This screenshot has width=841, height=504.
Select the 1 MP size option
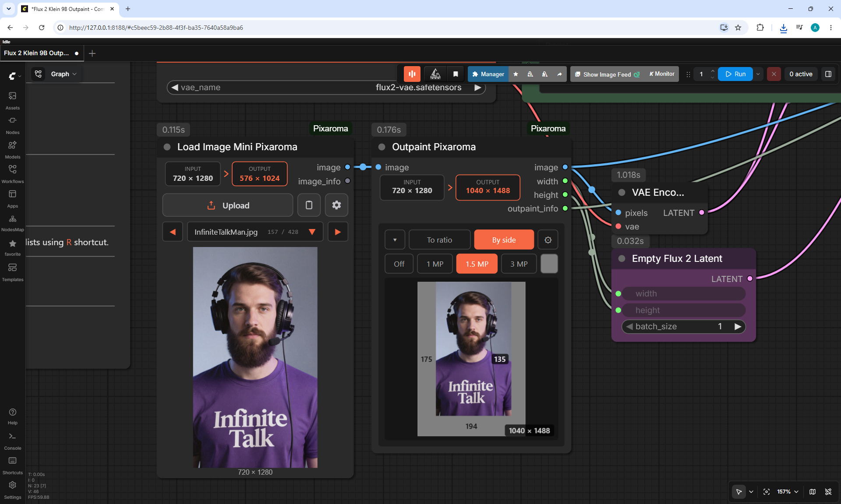(x=435, y=264)
